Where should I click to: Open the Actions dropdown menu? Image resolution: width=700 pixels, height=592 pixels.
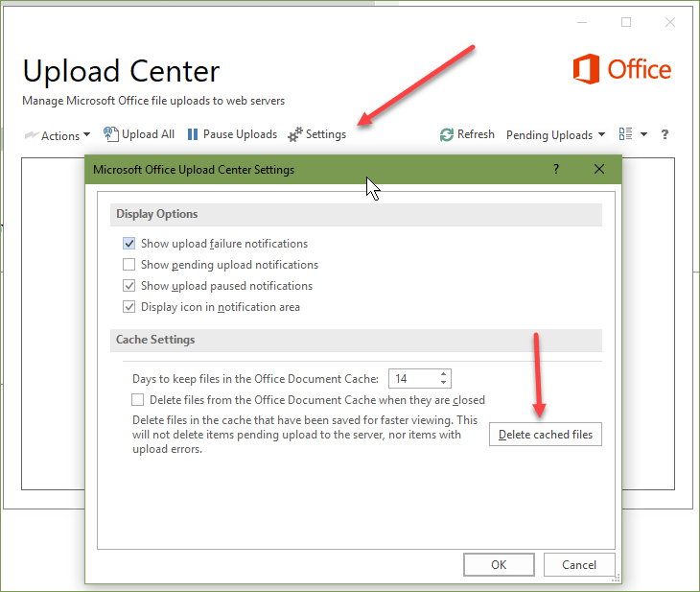(x=58, y=135)
